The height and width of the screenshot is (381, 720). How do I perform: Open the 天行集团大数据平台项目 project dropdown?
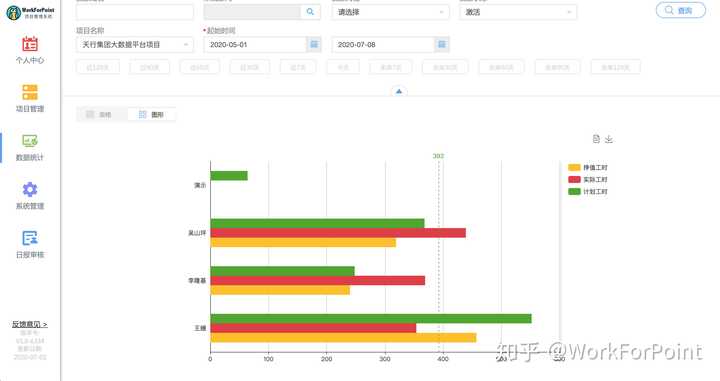click(x=135, y=45)
